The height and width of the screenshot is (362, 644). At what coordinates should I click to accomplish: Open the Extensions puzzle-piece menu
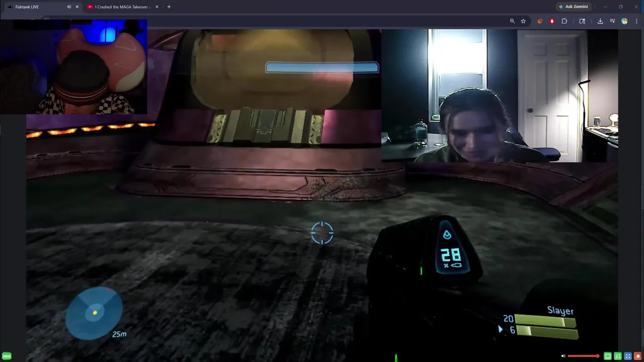[x=564, y=21]
